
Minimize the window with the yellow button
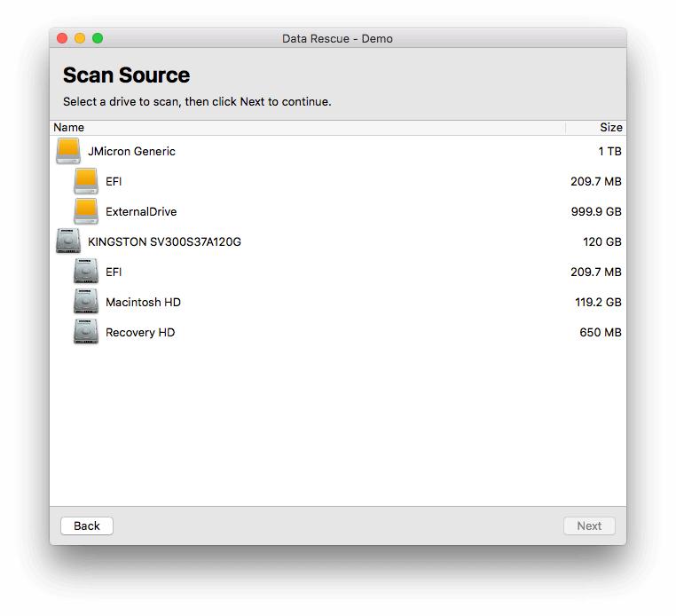[80, 38]
